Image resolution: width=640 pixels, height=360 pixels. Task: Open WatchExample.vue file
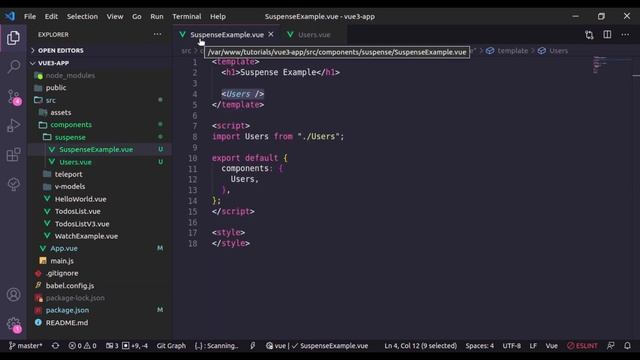[x=100, y=236]
